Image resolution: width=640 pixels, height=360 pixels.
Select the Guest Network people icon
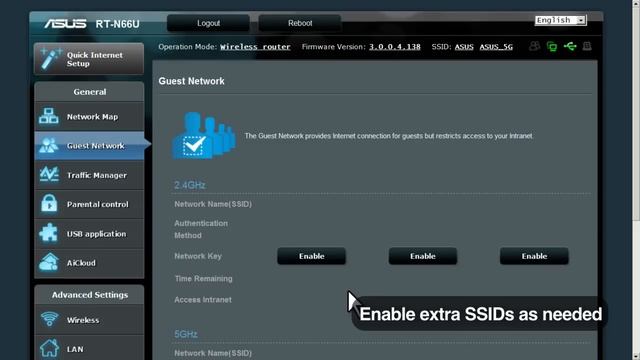click(x=49, y=146)
